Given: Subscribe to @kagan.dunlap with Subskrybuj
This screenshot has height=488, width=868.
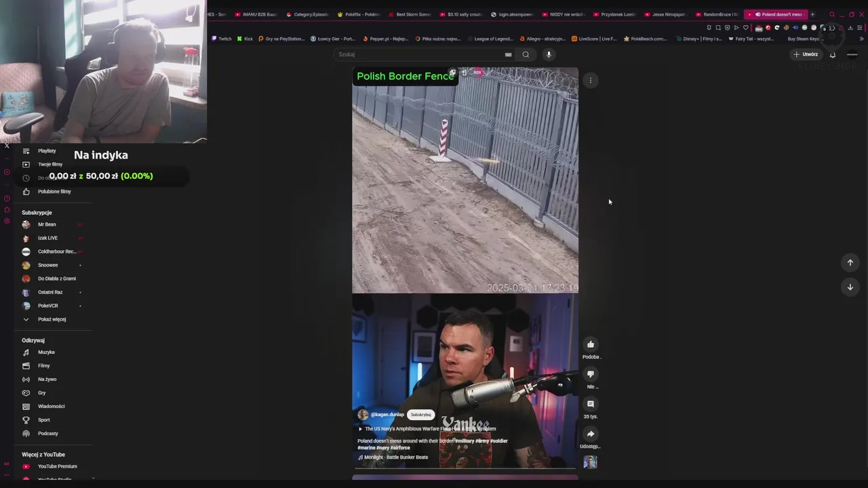Looking at the screenshot, I should pyautogui.click(x=420, y=415).
